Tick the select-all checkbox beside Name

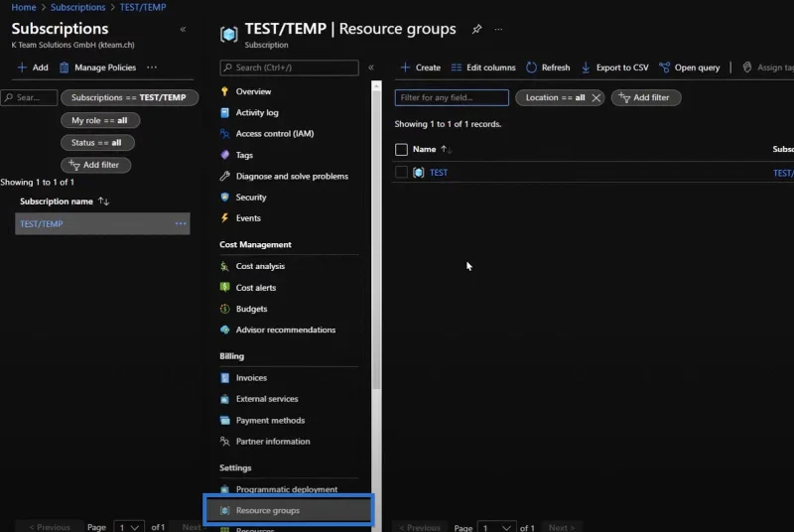click(401, 149)
